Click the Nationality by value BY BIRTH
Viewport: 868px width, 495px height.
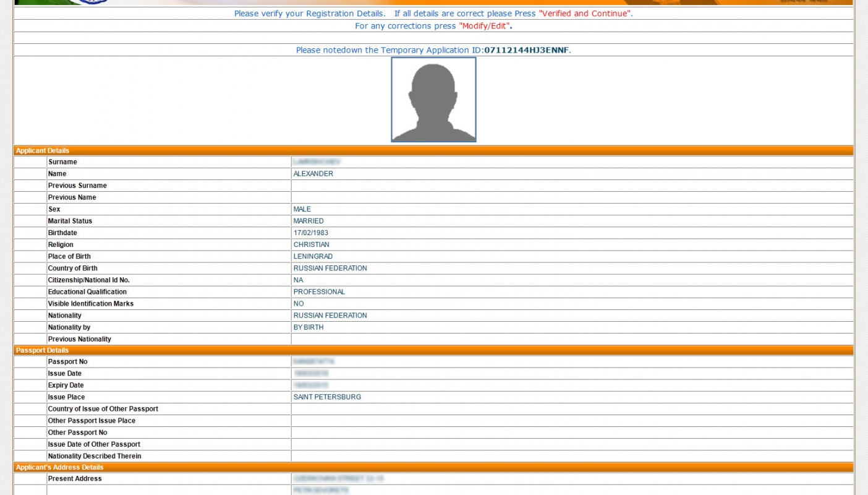[308, 327]
